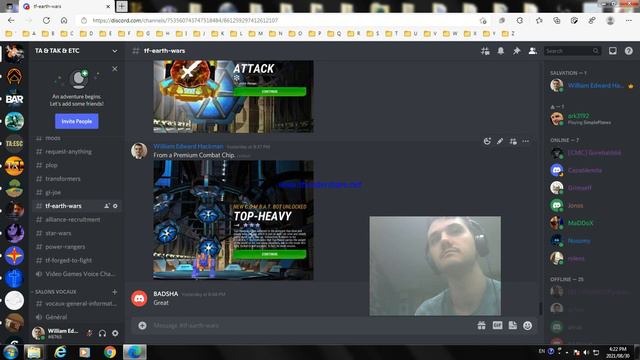Open the GIF picker

click(x=497, y=325)
